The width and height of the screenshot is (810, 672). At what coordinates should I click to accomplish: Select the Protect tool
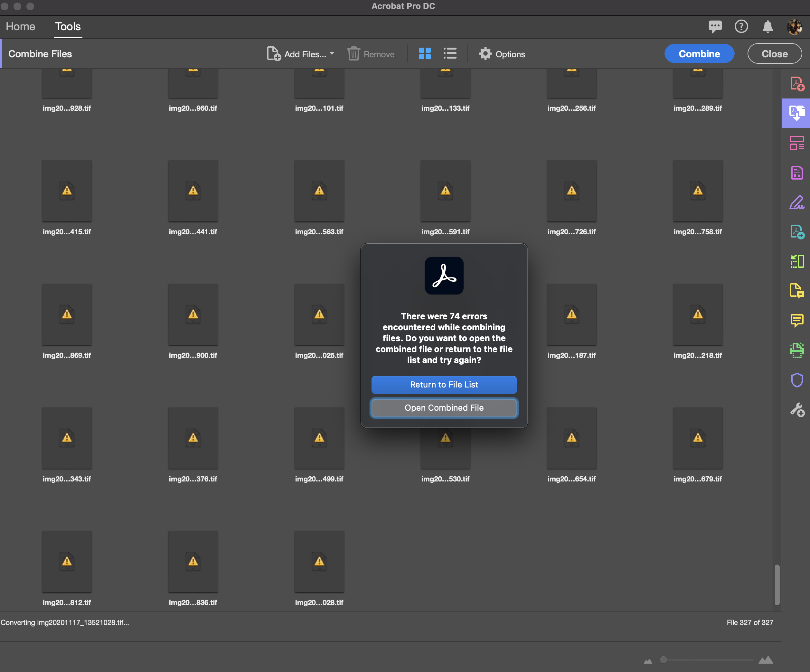point(797,380)
